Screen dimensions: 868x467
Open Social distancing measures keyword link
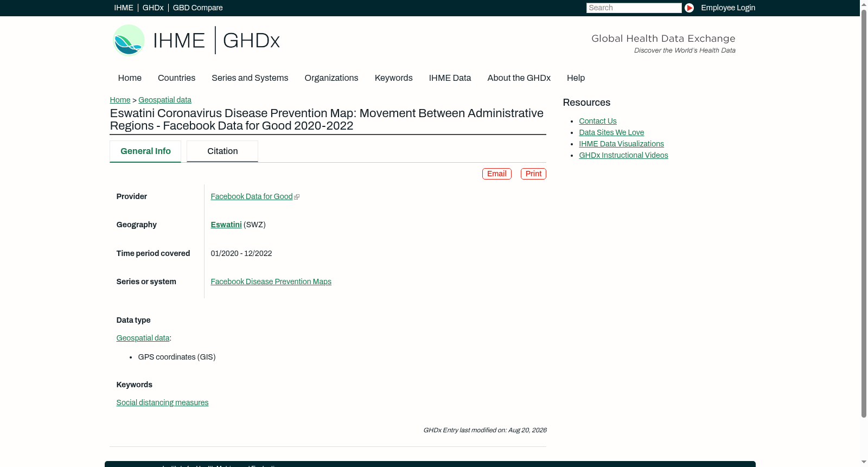[x=162, y=402]
